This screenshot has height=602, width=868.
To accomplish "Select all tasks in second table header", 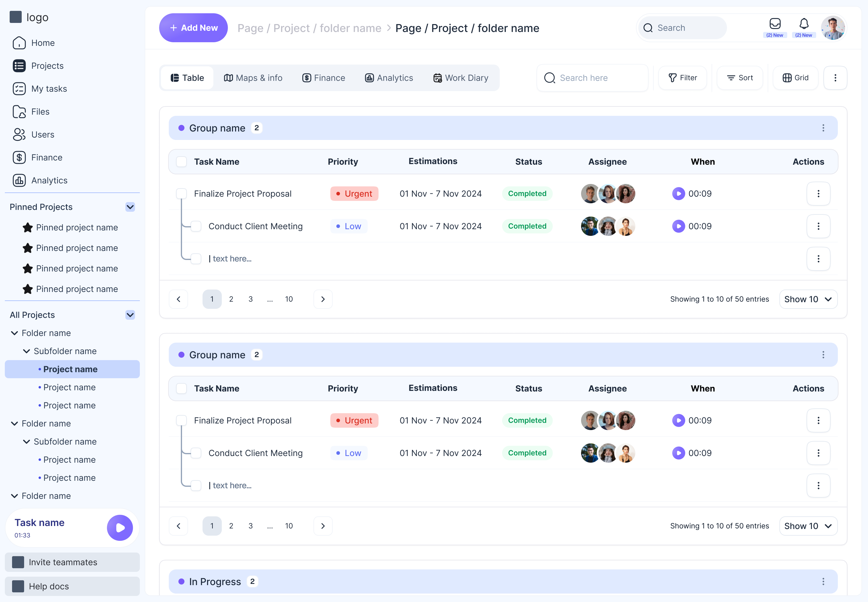I will [x=182, y=388].
